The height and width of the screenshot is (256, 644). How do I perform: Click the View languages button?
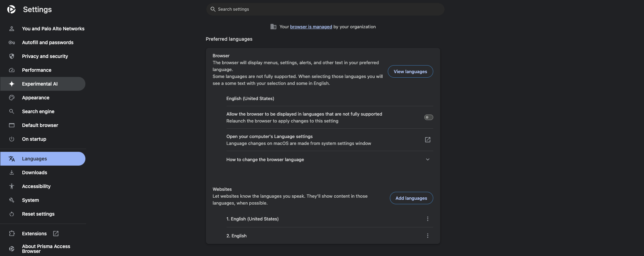point(410,71)
